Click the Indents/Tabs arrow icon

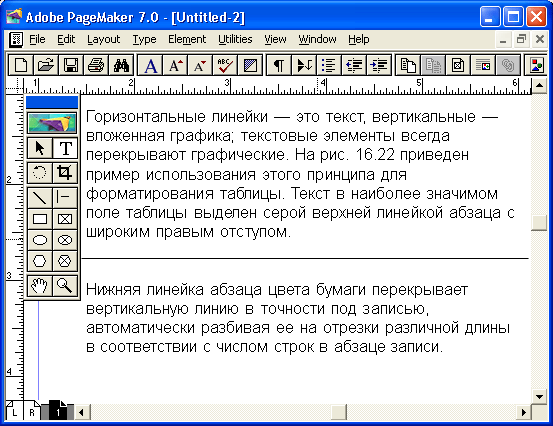click(x=304, y=65)
